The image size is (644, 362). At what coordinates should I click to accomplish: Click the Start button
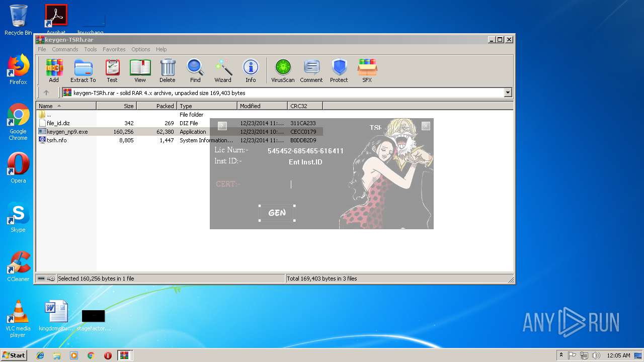[x=14, y=355]
